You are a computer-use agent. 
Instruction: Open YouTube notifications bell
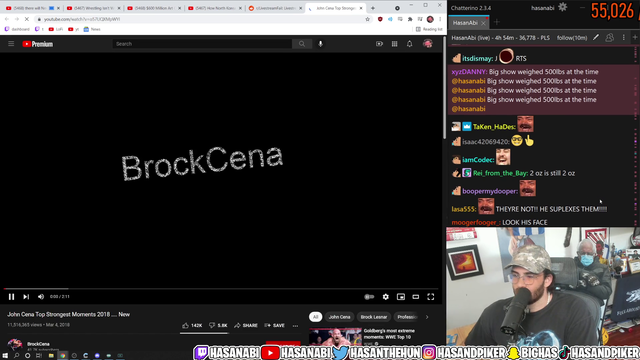[409, 44]
